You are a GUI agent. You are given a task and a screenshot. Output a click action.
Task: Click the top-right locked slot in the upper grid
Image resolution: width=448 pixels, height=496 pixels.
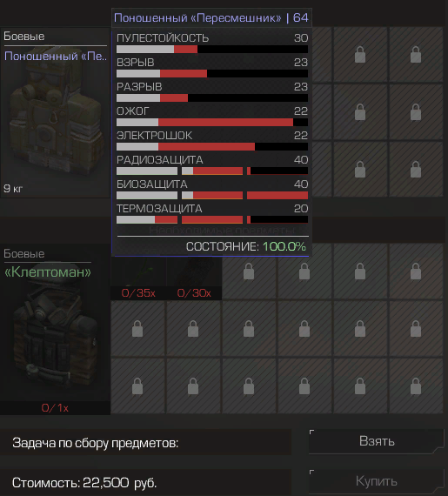point(416,55)
